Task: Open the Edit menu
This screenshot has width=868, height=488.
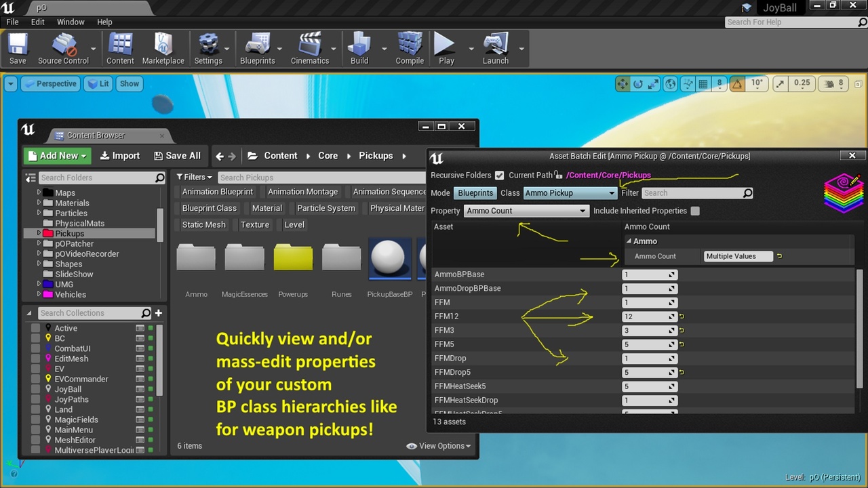Action: click(x=38, y=22)
